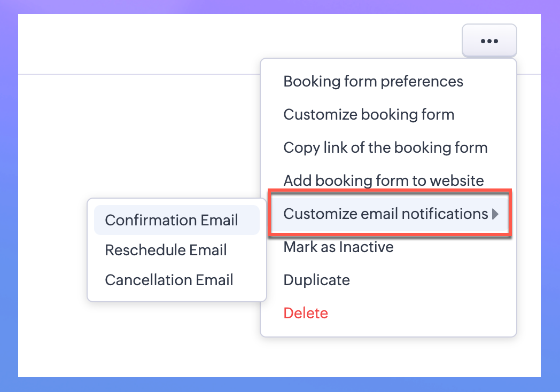The image size is (560, 392).
Task: Make a copy of this booking form
Action: [316, 280]
